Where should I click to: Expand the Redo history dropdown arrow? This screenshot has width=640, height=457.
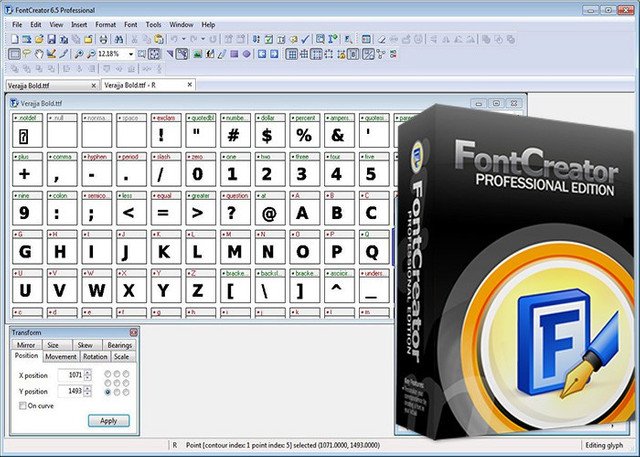coord(203,39)
